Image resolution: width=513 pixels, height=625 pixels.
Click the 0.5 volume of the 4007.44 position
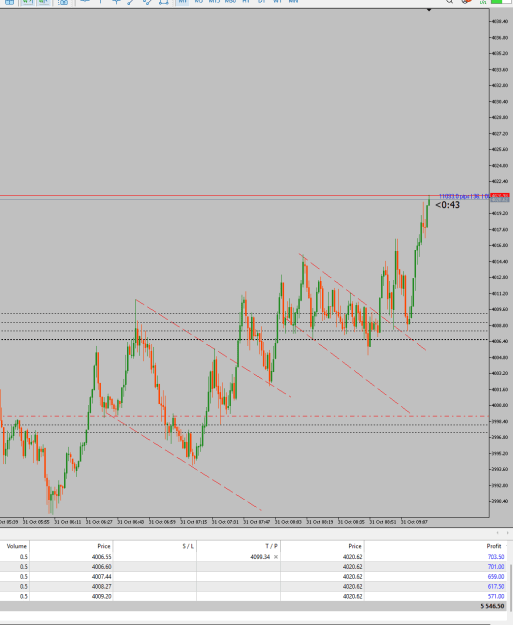24,577
